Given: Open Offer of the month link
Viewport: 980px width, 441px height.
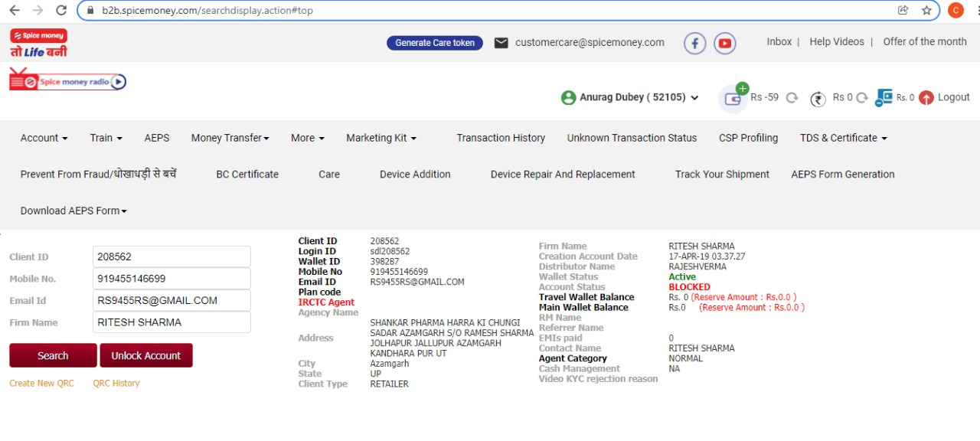Looking at the screenshot, I should [x=925, y=41].
